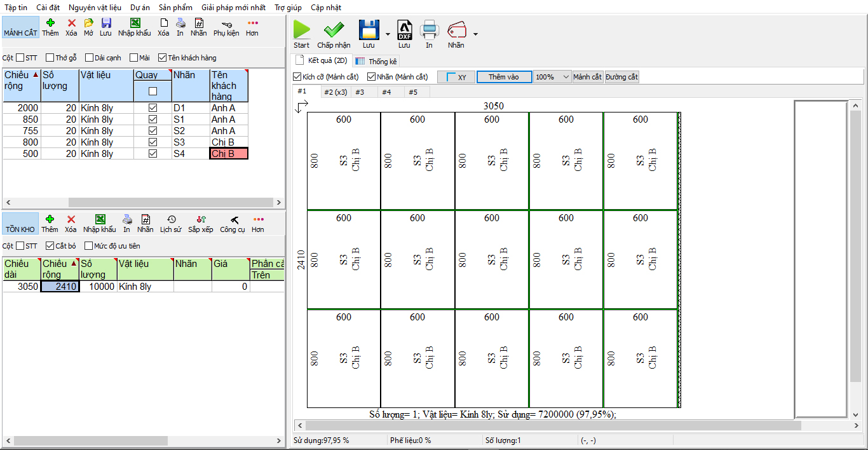Screen dimensions: 868x450
Task: Enable the Thớ gỗ checkbox
Action: tap(50, 58)
